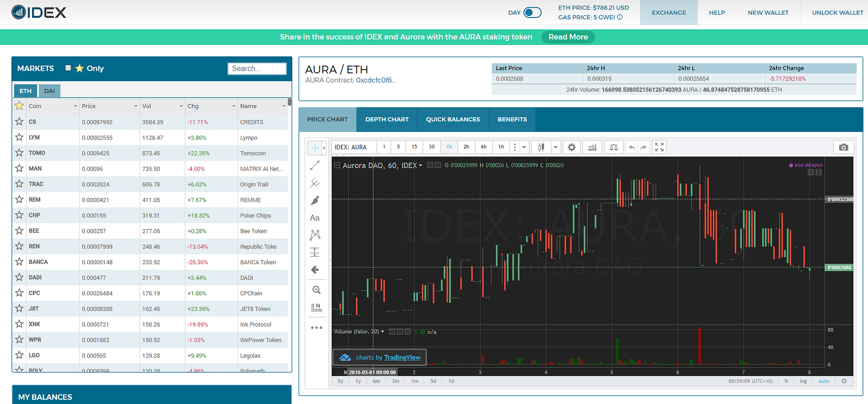Toggle the DAY/night mode switch

click(x=532, y=12)
